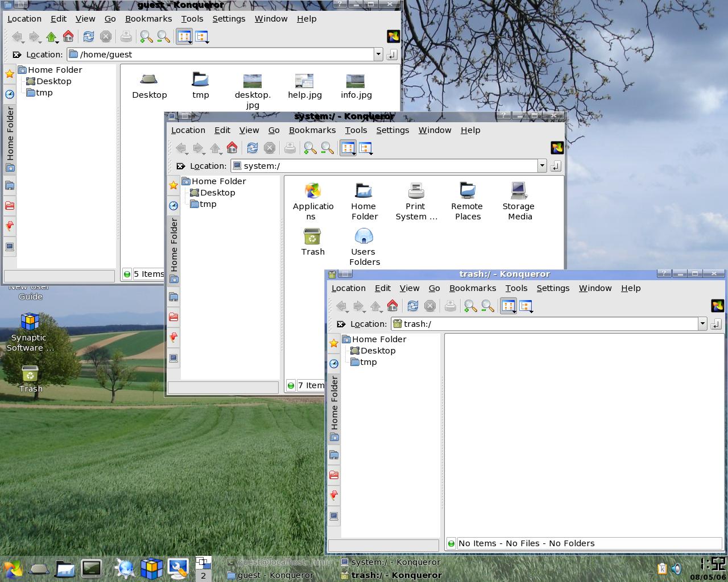Open Home Folder icon in system:/ file view
The width and height of the screenshot is (728, 582).
[364, 202]
